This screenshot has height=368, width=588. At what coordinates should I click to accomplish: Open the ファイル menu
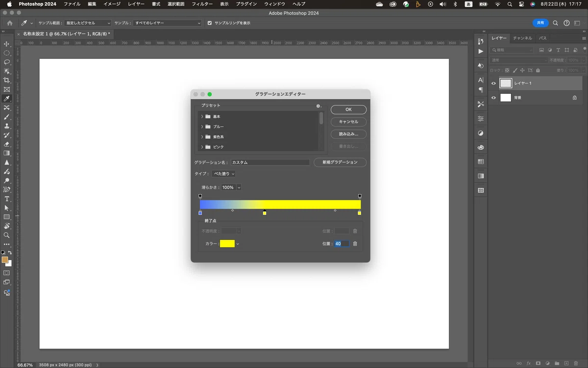72,4
